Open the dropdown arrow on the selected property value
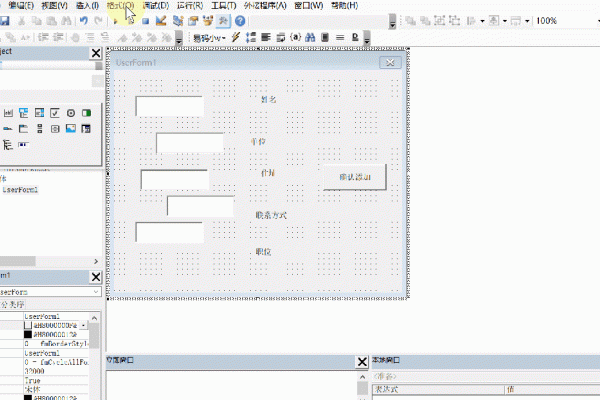Viewport: 600px width, 400px height. tap(84, 325)
